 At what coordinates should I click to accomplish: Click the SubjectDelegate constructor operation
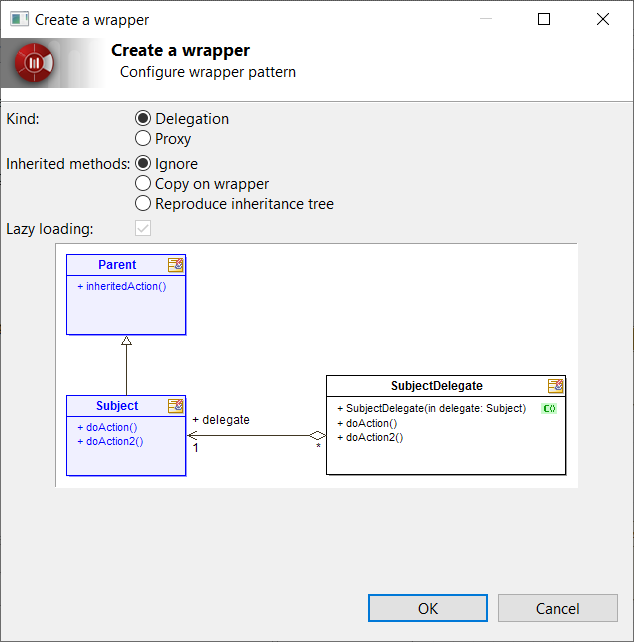[x=432, y=408]
